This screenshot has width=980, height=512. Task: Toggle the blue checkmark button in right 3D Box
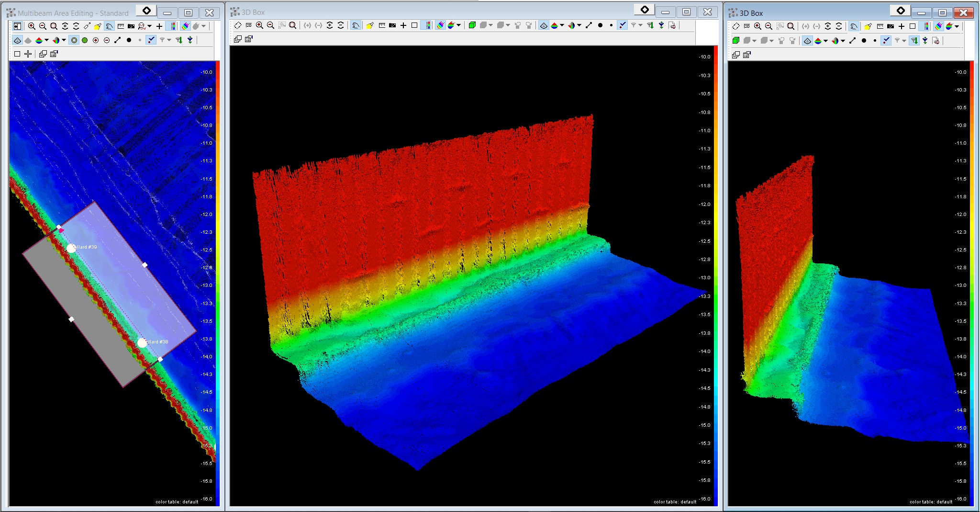click(886, 41)
